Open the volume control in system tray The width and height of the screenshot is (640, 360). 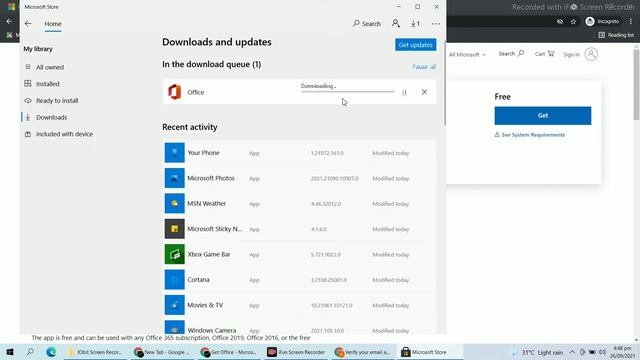point(602,352)
